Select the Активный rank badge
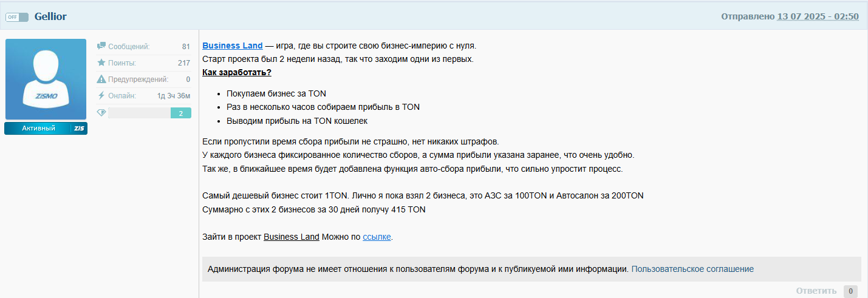This screenshot has height=298, width=868. coord(46,128)
